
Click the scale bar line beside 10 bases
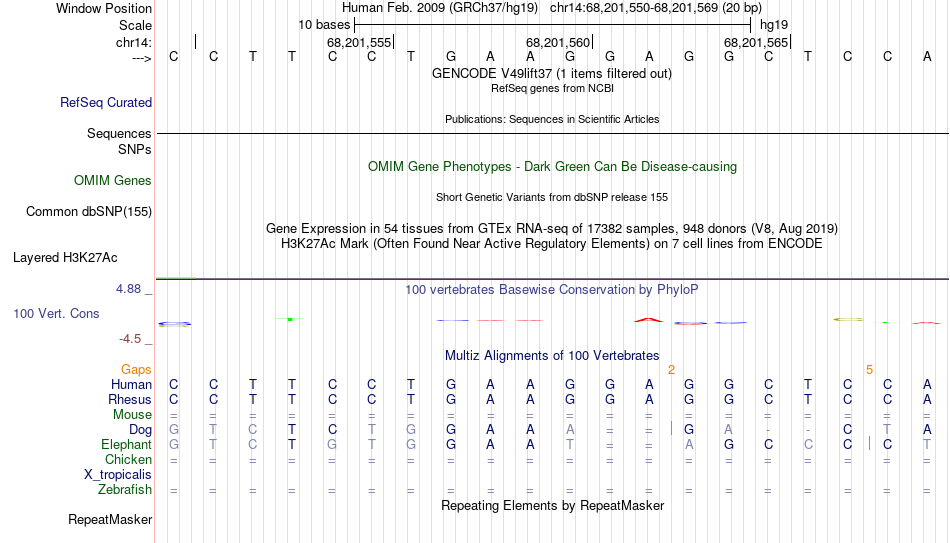point(553,25)
